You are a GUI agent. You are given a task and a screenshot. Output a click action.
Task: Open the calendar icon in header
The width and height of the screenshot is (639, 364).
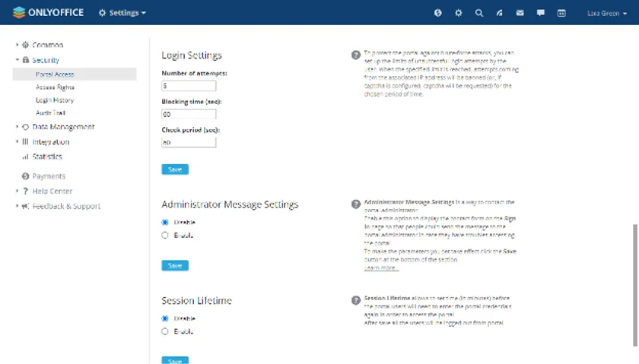561,13
